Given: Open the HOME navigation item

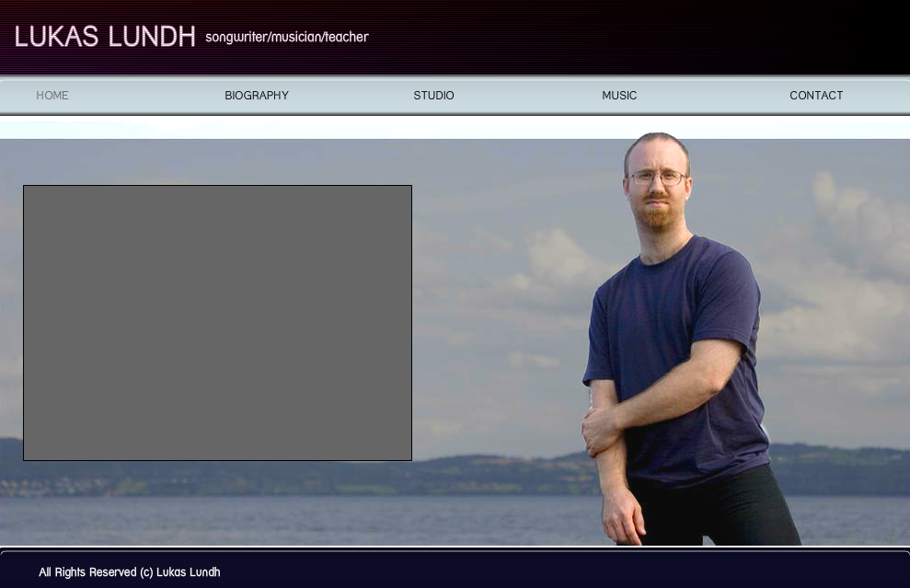Looking at the screenshot, I should coord(52,95).
